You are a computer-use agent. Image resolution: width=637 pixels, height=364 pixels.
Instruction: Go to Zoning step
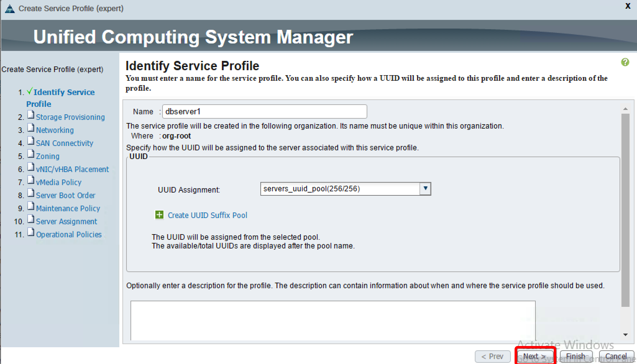48,156
